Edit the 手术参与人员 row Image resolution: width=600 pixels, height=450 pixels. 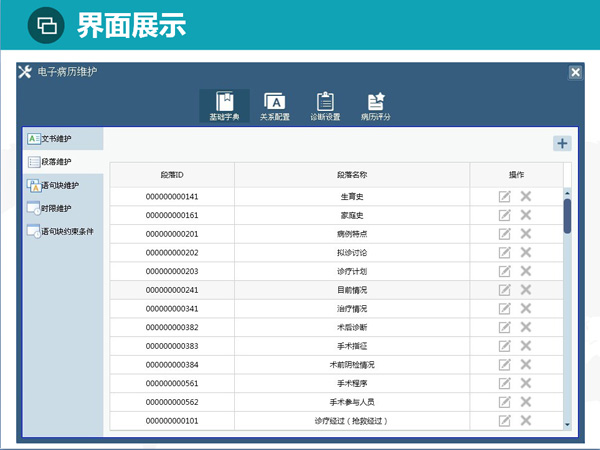coord(504,402)
